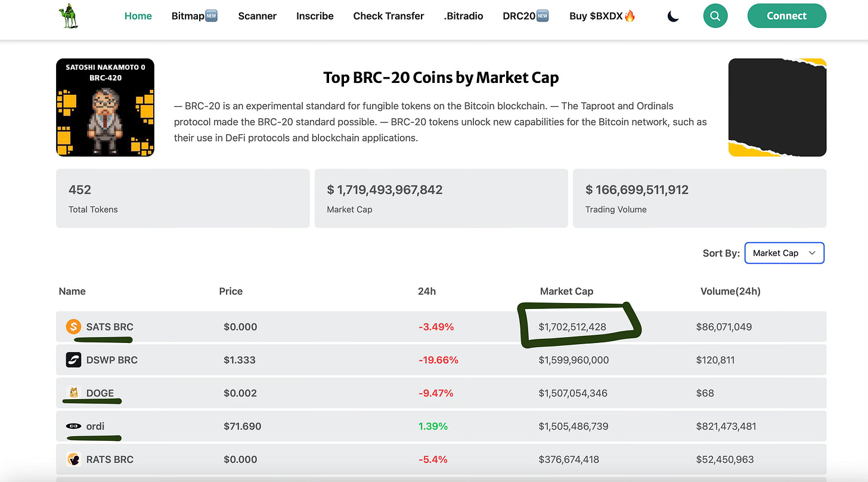Click the 24h column header
The width and height of the screenshot is (868, 482).
(427, 291)
